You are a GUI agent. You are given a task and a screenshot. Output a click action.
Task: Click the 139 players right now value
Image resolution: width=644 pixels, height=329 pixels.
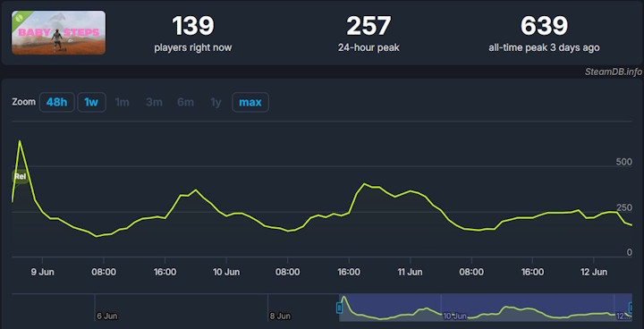click(x=193, y=26)
